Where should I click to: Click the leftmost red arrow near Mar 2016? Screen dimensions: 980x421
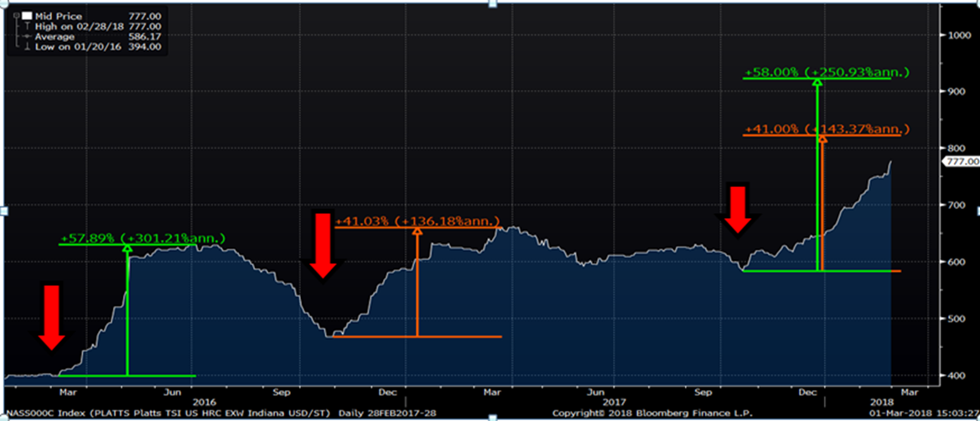[52, 317]
